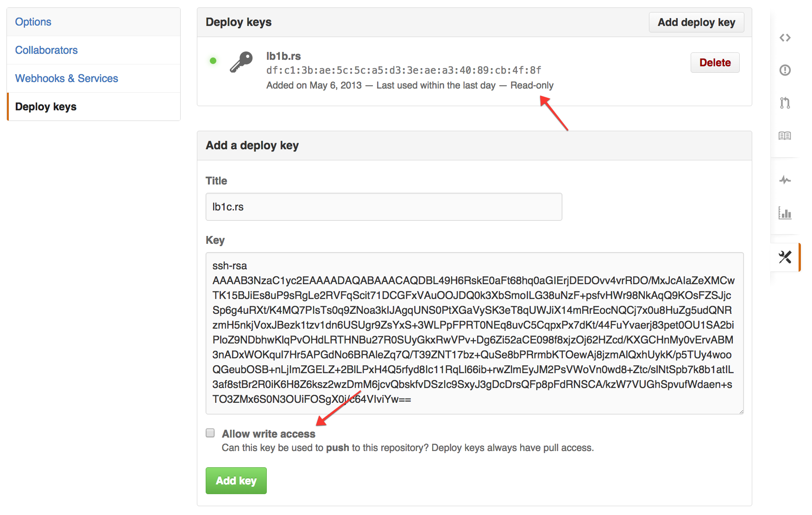The image size is (812, 515).
Task: Select the Deploy keys menu item
Action: [94, 107]
